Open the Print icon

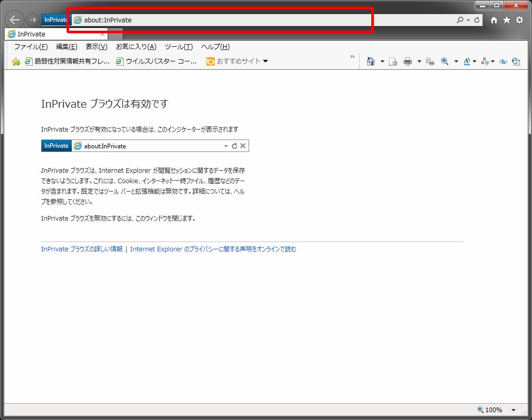407,61
